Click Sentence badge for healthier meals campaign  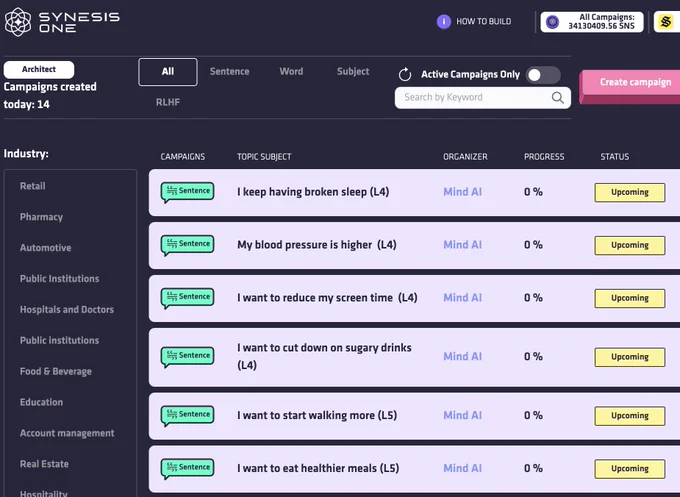(187, 468)
